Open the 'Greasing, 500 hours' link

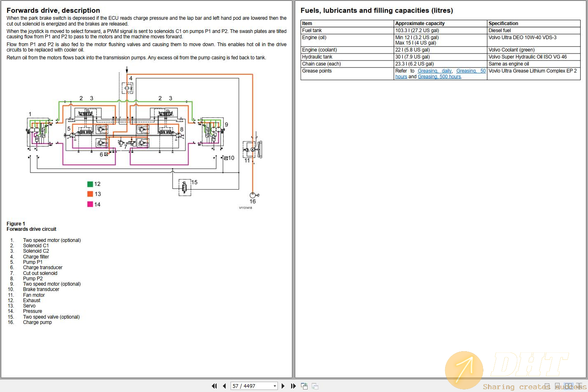coord(439,77)
